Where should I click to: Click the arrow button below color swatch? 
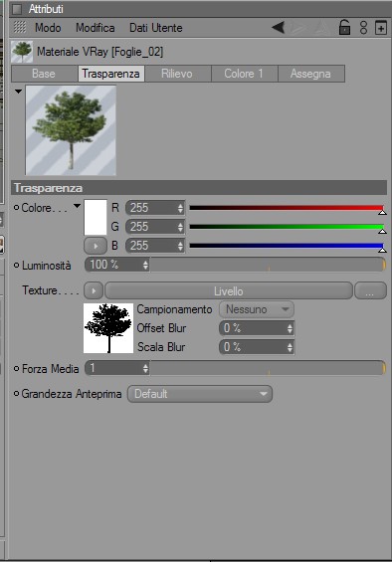coord(96,246)
